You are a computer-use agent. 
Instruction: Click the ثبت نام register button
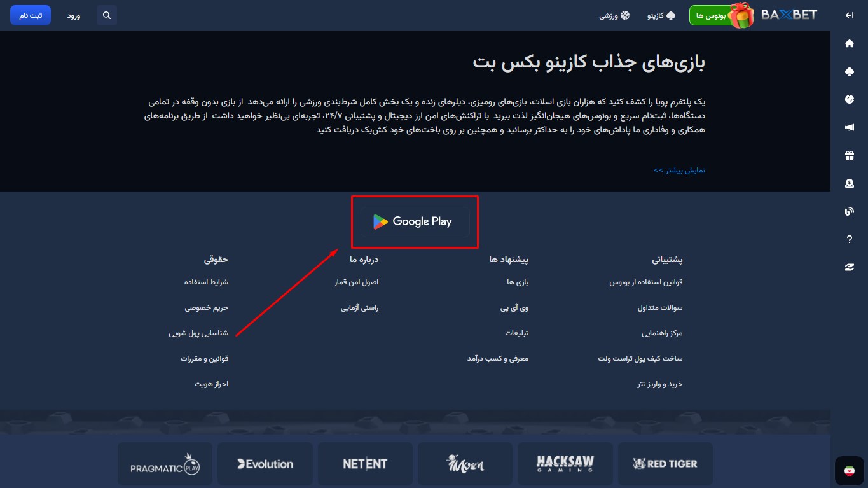pyautogui.click(x=31, y=15)
